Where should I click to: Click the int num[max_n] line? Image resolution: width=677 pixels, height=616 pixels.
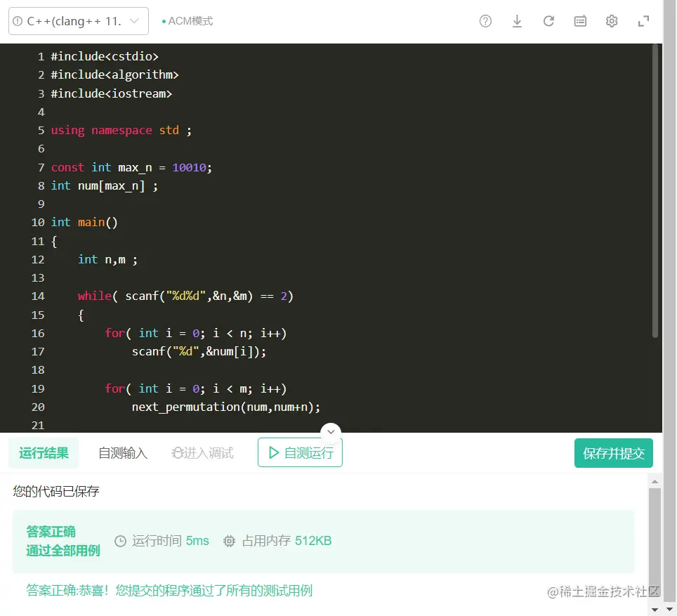click(105, 185)
